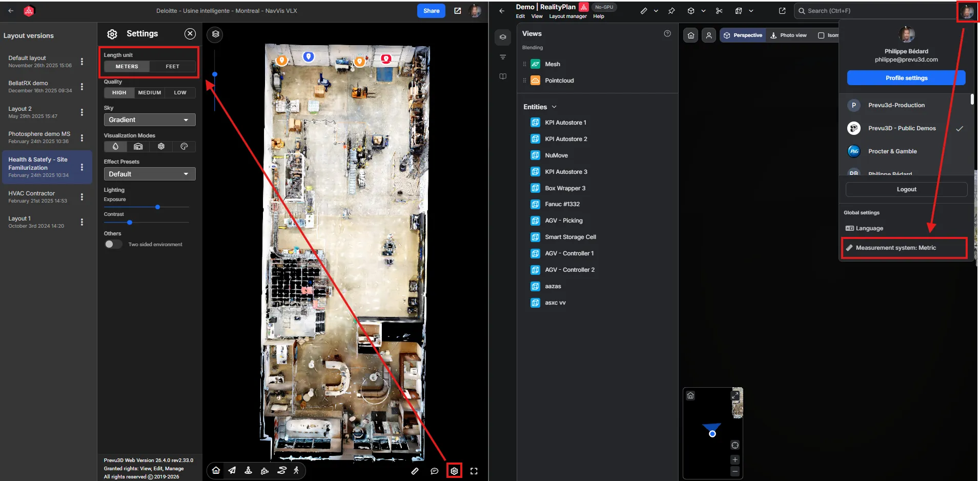
Task: Go to home view in bottom toolbar
Action: point(216,470)
